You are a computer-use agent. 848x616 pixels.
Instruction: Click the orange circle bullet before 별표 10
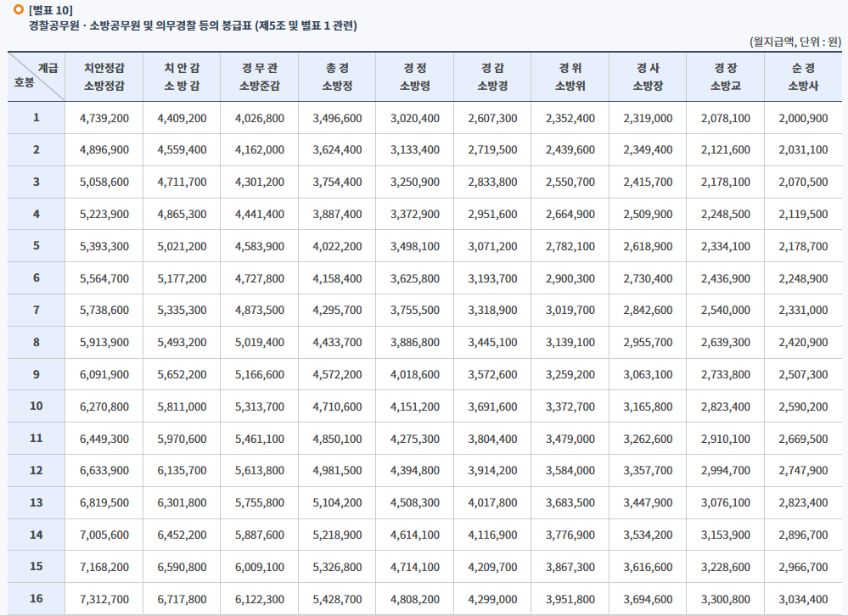(x=19, y=9)
